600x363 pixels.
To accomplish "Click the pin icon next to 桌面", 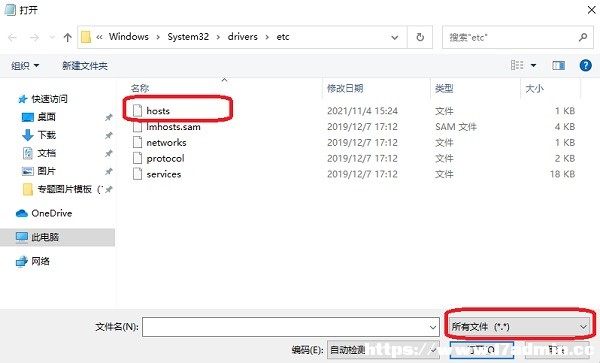I will pos(109,117).
